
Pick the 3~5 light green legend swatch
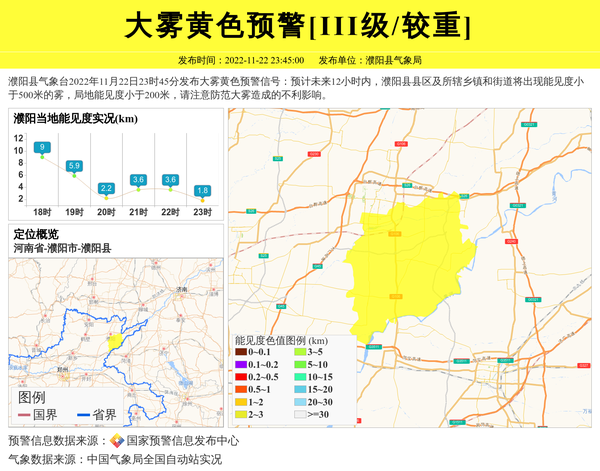click(x=300, y=352)
